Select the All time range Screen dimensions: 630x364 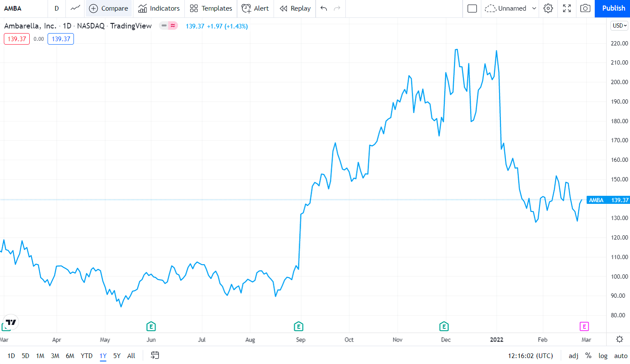[131, 356]
